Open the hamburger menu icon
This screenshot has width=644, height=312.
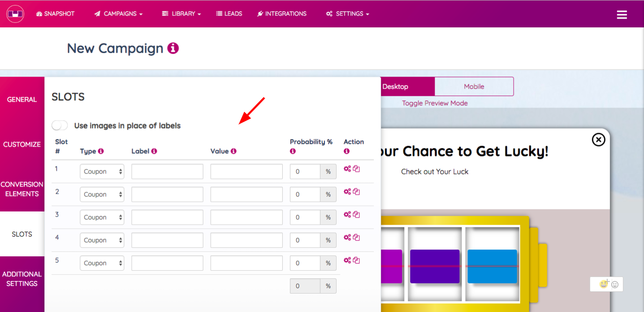[622, 15]
